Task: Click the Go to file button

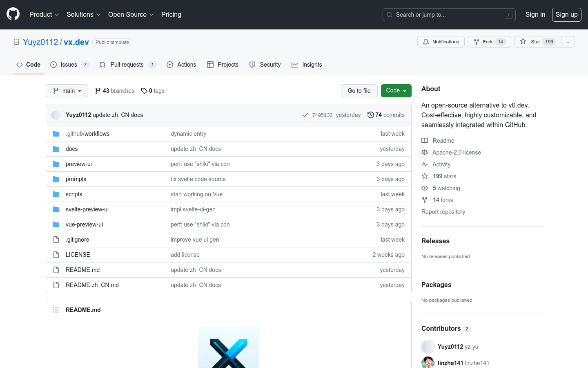Action: pyautogui.click(x=359, y=91)
